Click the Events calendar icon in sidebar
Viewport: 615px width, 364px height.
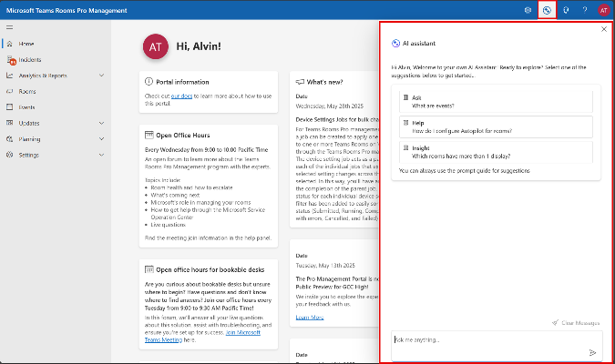tap(10, 107)
